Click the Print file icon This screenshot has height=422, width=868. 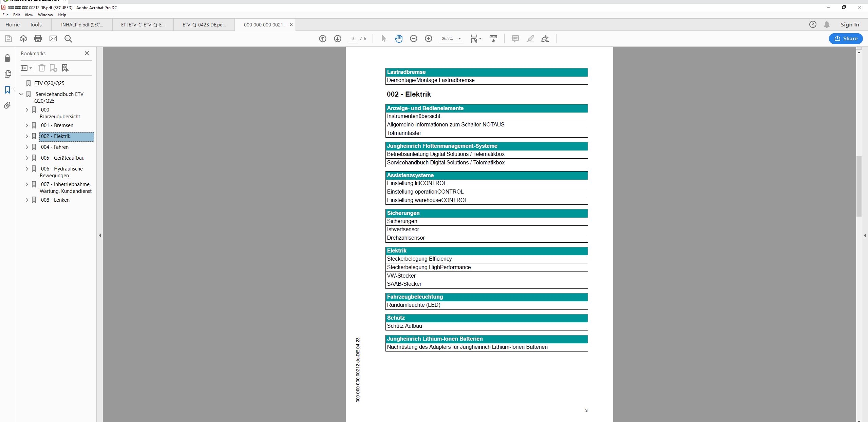(38, 39)
